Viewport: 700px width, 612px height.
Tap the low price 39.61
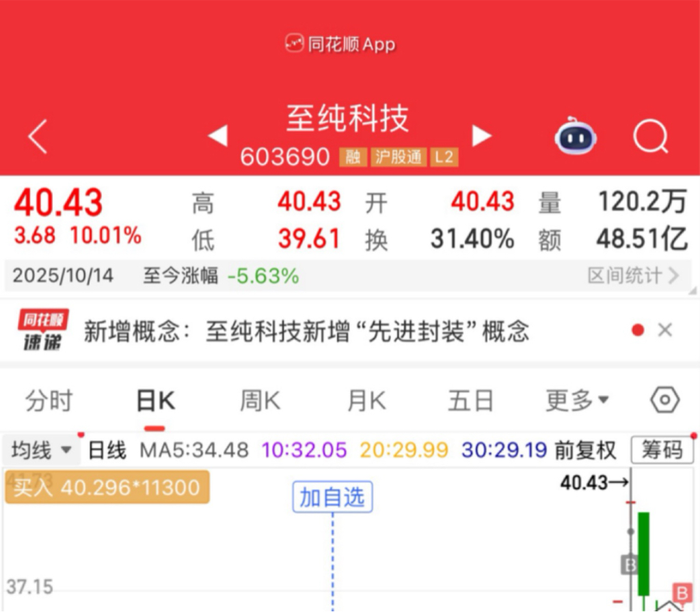pyautogui.click(x=310, y=238)
